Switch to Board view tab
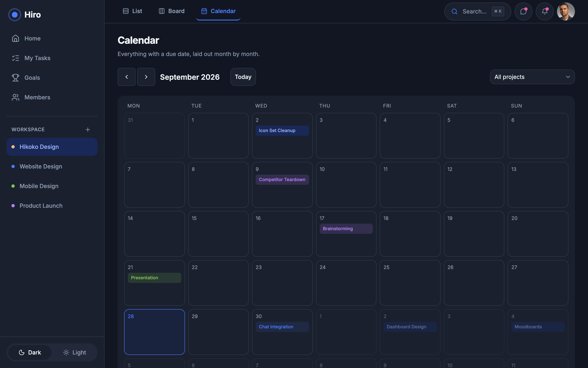 click(x=171, y=11)
